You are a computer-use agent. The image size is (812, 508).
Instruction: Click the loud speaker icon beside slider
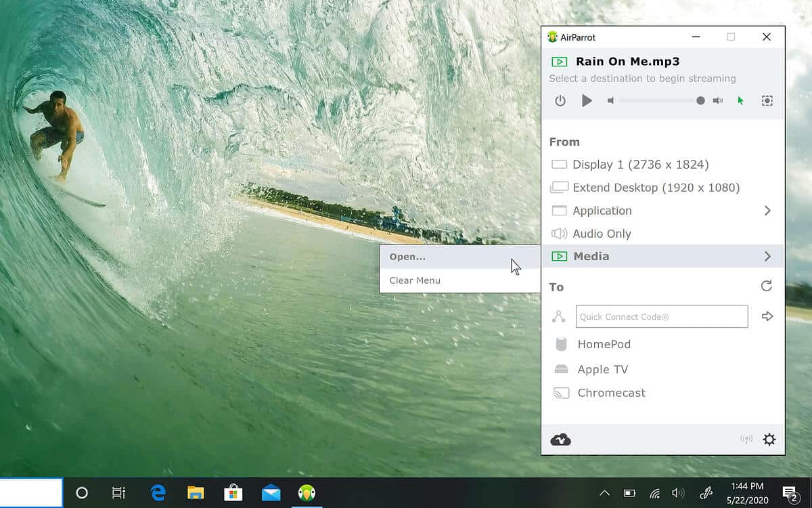[717, 101]
